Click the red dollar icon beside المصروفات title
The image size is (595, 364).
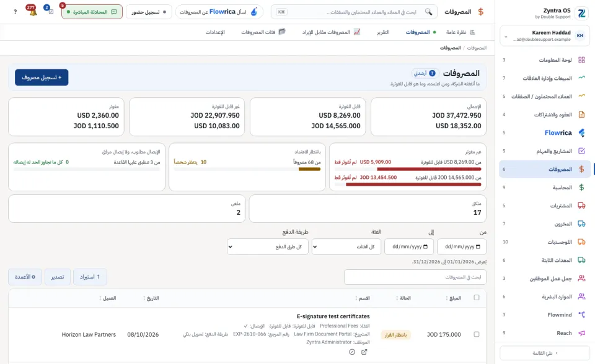[481, 12]
